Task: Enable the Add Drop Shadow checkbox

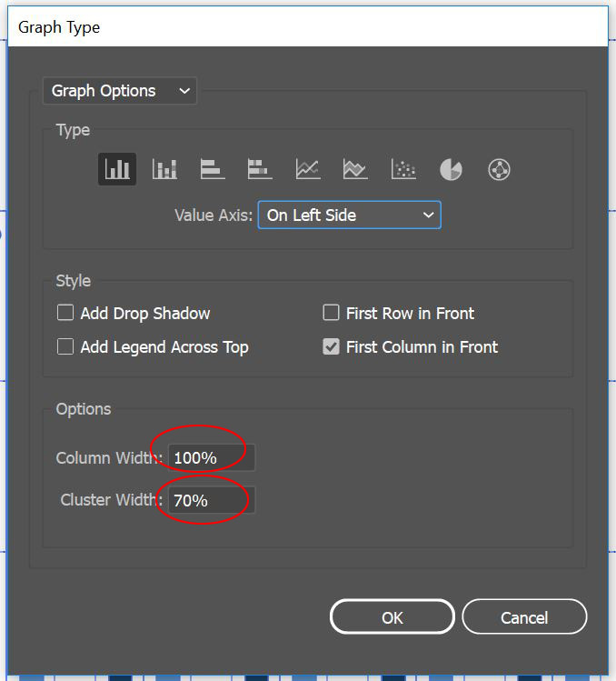Action: click(65, 313)
